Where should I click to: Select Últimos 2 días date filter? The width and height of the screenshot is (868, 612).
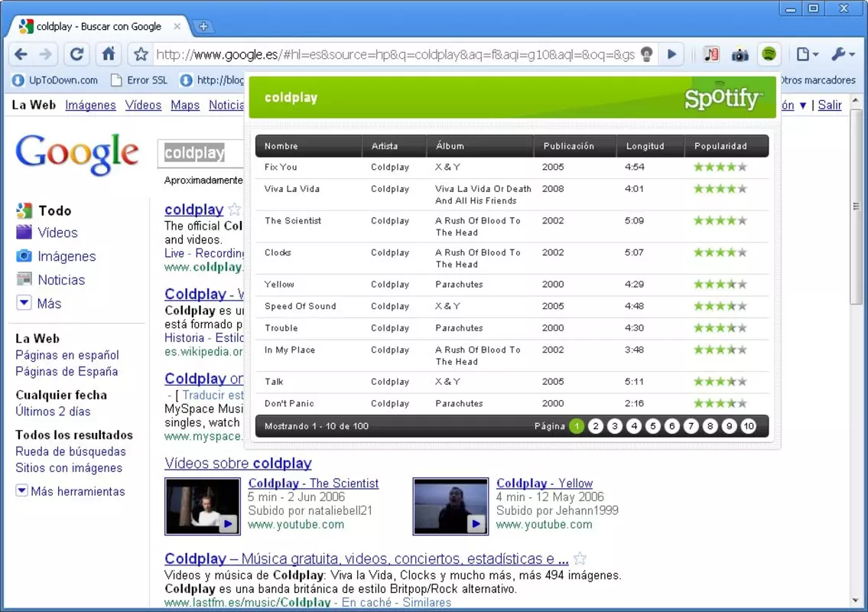[x=53, y=412]
